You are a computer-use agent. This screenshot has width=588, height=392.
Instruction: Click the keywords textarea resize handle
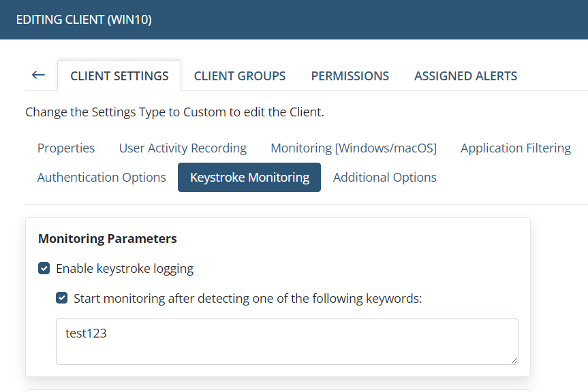tap(514, 360)
